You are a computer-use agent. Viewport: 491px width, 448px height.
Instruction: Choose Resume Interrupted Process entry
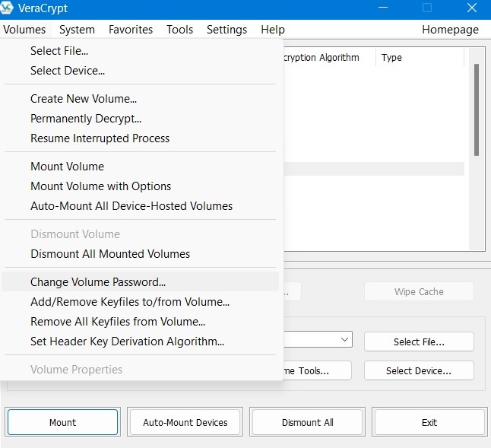140,138
